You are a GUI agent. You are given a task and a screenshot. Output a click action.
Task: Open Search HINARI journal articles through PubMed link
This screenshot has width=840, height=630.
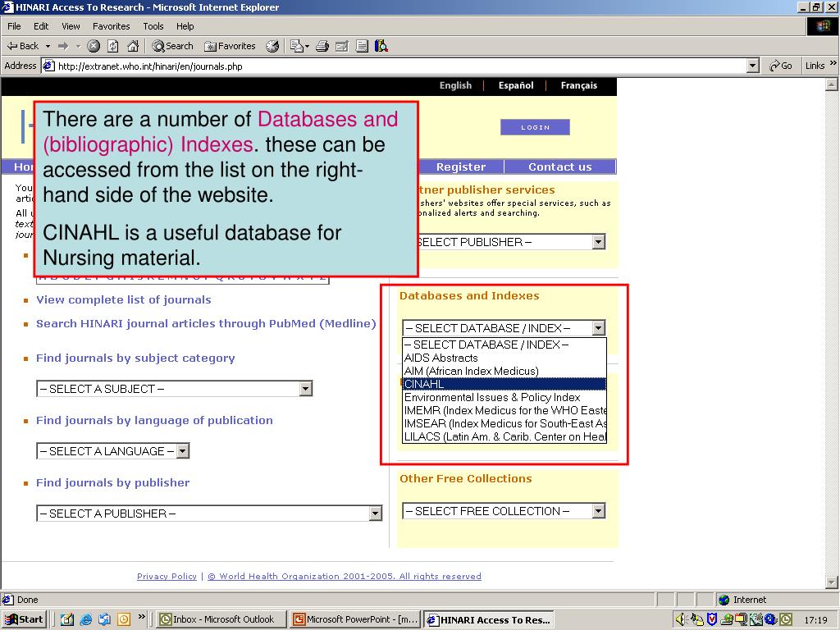206,323
